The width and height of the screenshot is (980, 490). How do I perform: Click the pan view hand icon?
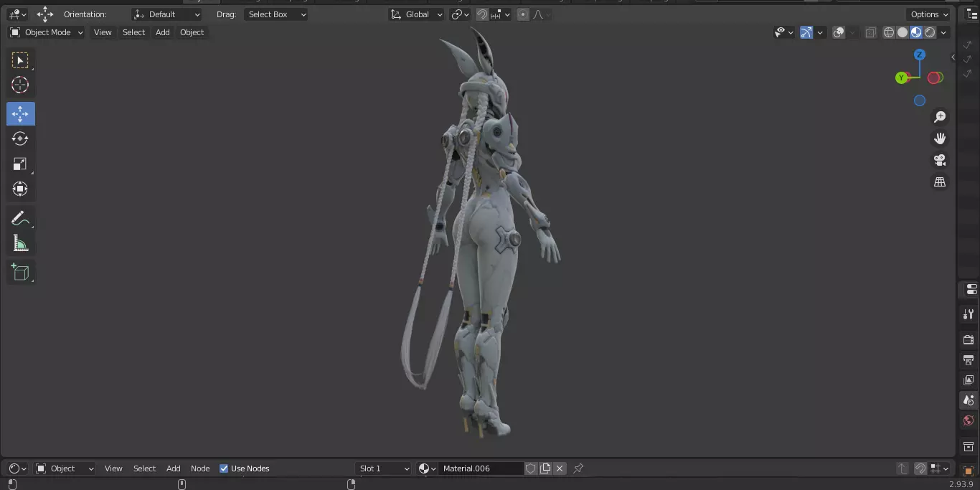click(x=940, y=138)
